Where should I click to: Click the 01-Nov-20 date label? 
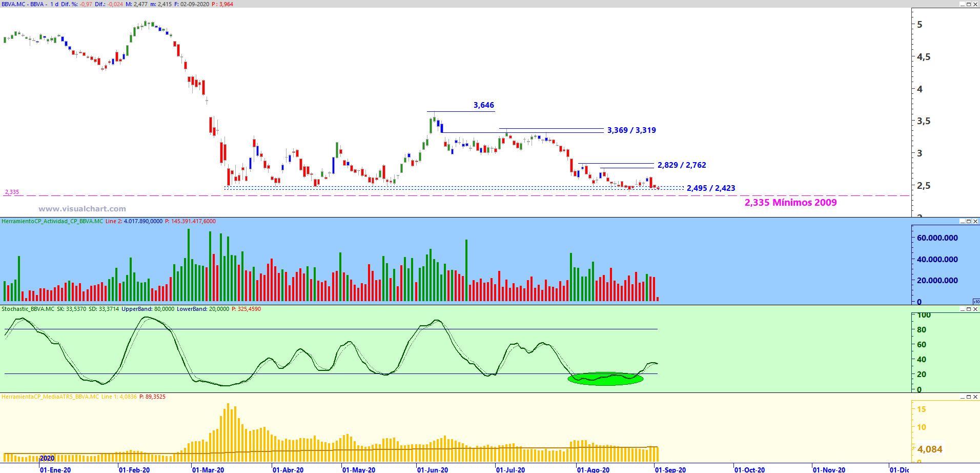pyautogui.click(x=829, y=469)
